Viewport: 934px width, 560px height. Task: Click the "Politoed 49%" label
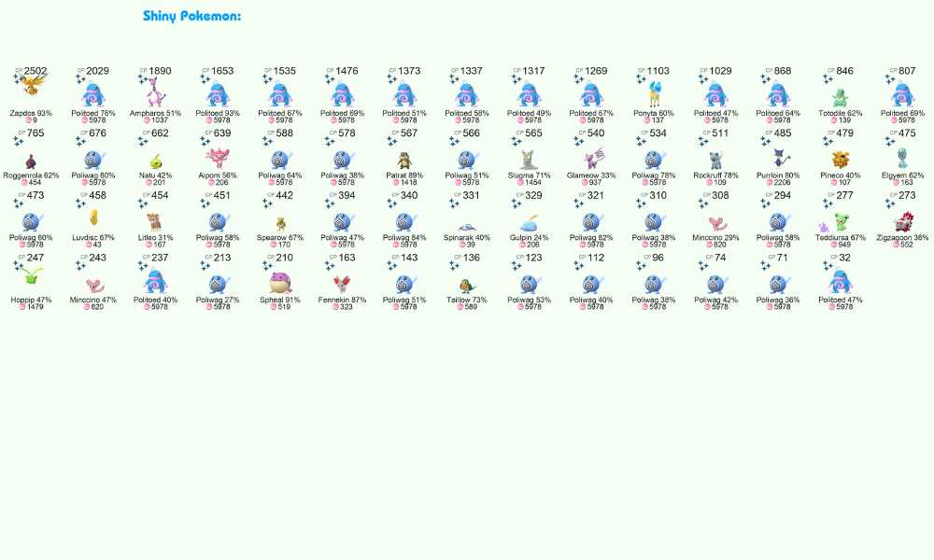(530, 113)
